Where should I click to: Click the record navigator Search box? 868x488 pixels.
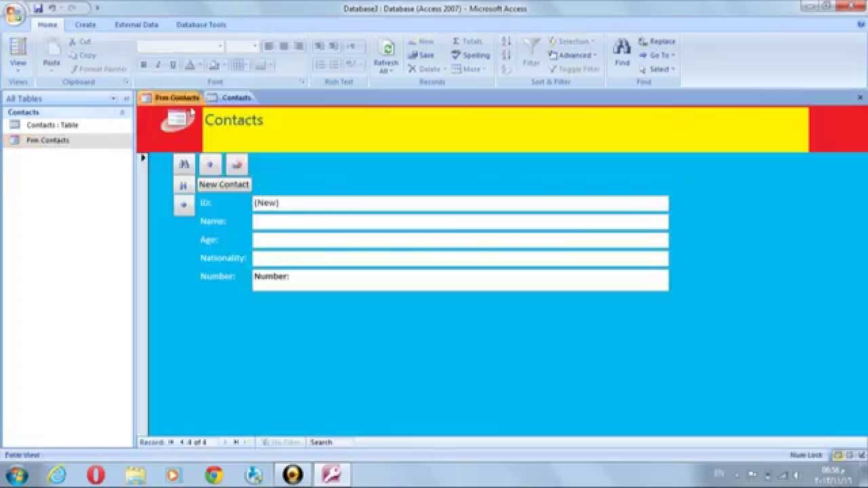[330, 442]
